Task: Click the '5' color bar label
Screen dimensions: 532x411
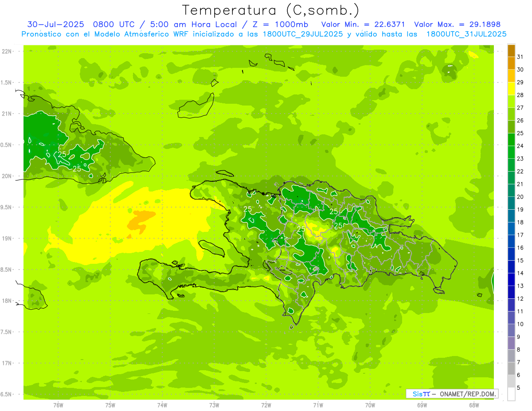Action: (x=519, y=388)
